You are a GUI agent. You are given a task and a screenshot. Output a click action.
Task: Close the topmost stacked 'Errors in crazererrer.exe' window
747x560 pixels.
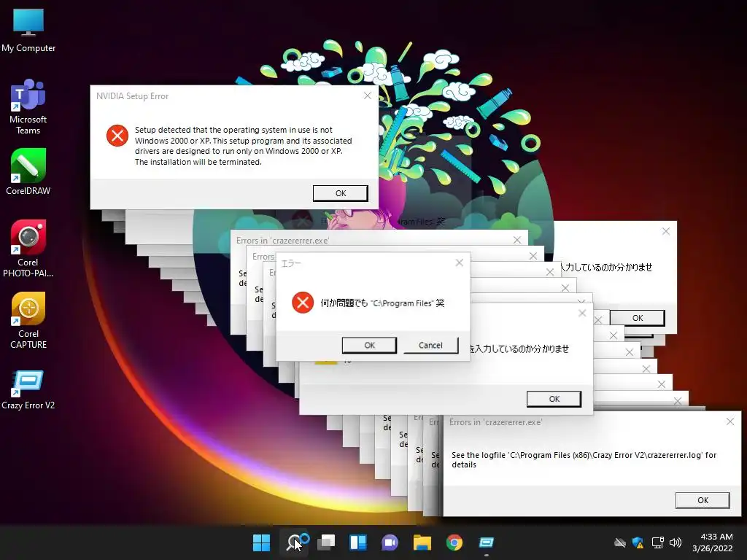pos(517,240)
